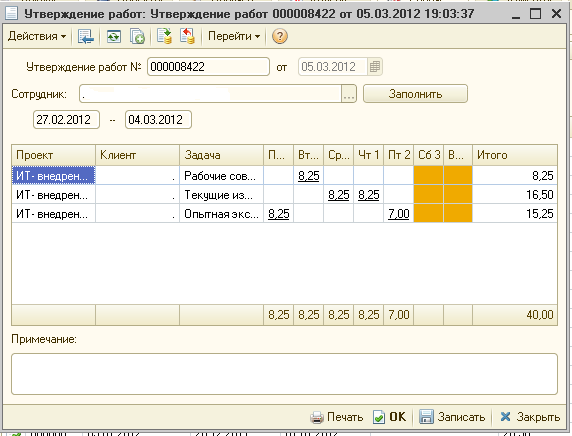Click the unpost document icon with red arrow
The width and height of the screenshot is (572, 436).
[187, 36]
